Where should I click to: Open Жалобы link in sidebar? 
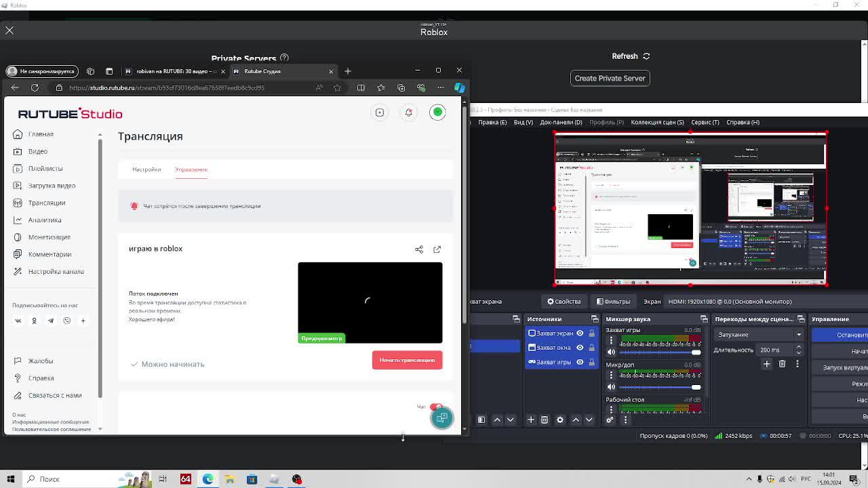click(x=40, y=361)
